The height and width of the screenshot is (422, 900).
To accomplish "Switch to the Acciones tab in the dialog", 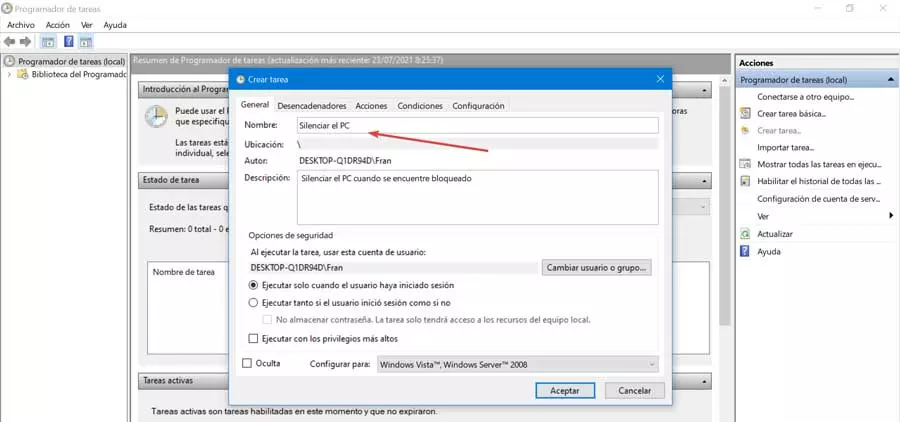I will coord(371,106).
